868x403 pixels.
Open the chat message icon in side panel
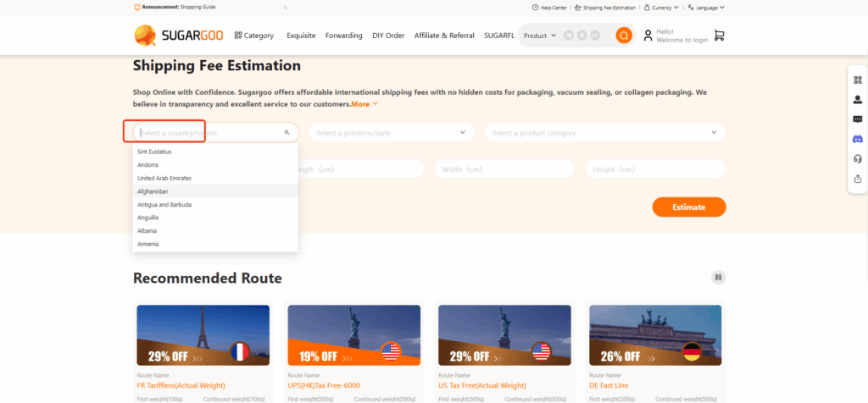[857, 119]
